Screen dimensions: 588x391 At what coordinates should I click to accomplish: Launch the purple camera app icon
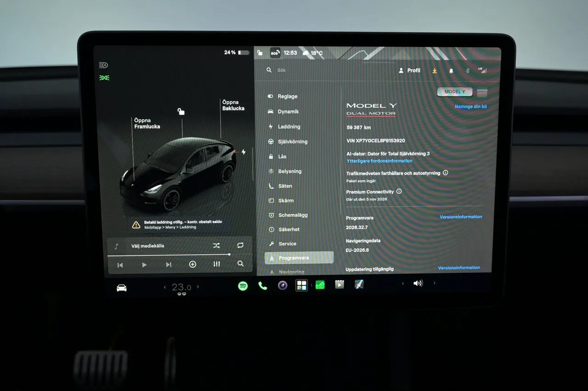coord(283,285)
